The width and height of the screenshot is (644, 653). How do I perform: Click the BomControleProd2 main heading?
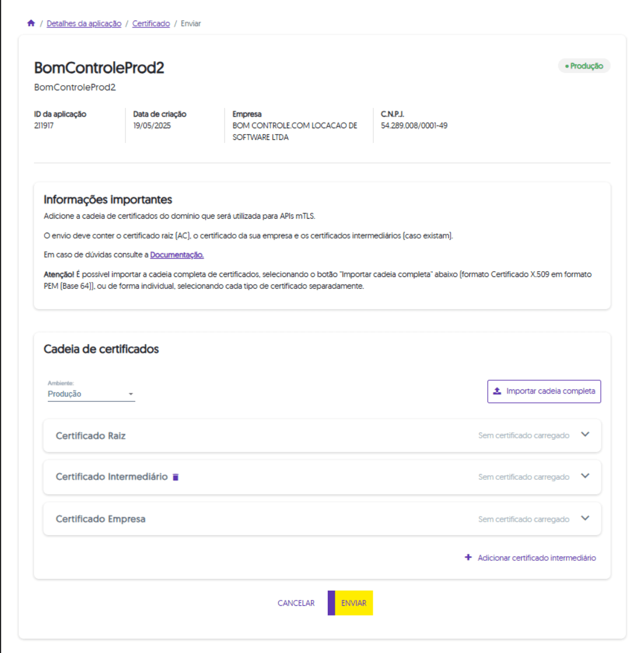pos(99,68)
